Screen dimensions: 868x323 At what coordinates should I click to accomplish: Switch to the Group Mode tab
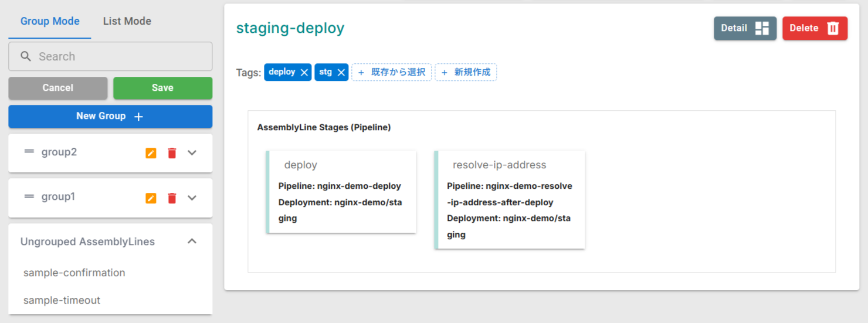[x=50, y=21]
